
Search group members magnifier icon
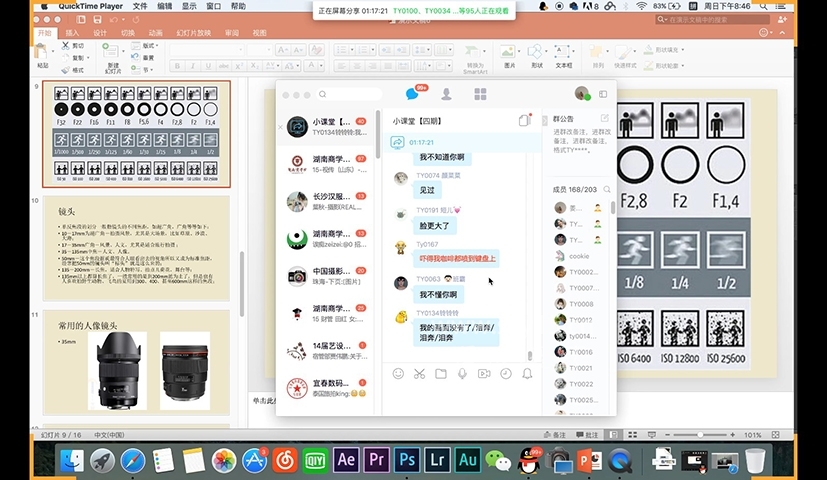pos(607,189)
